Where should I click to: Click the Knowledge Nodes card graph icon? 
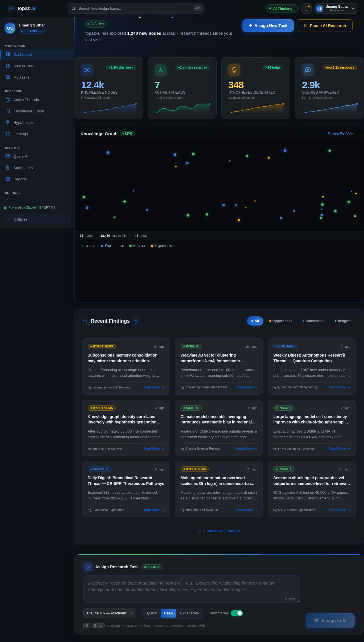point(87,70)
